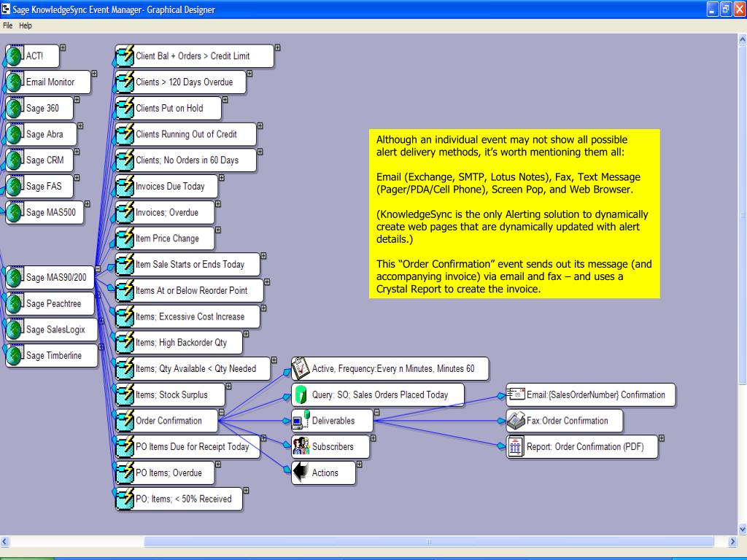Select the Invoices; Overdue event
This screenshot has height=560, width=747.
165,212
